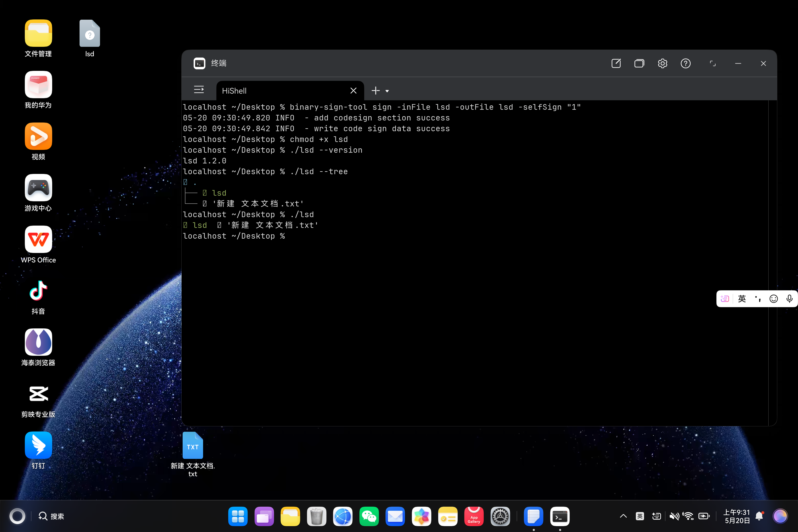Viewport: 798px width, 532px height.
Task: Open 钉钉 desktop icon
Action: [x=38, y=451]
